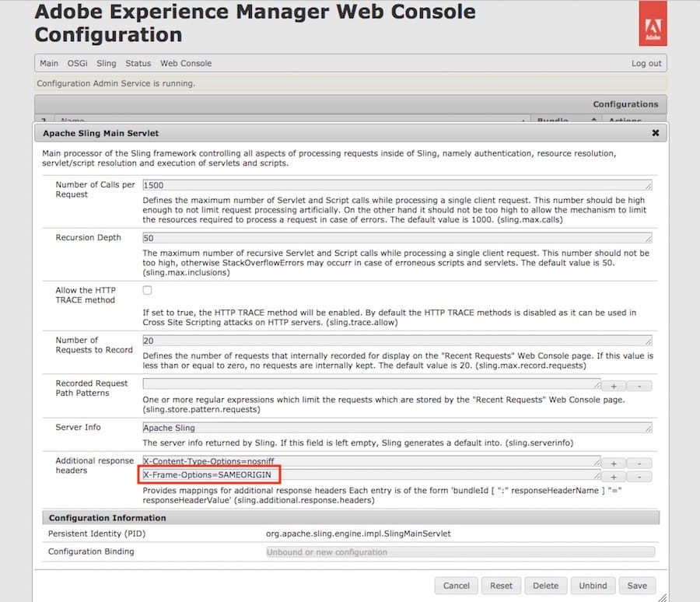Viewport: 700px width, 602px height.
Task: Click the dialog resize grip at bottom corner
Action: pos(662,597)
